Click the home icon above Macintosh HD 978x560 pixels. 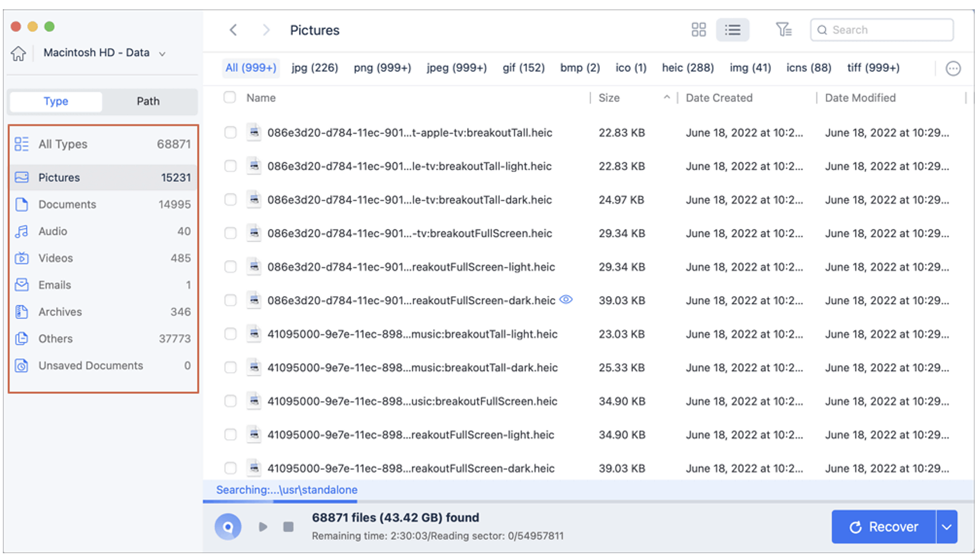(x=18, y=54)
